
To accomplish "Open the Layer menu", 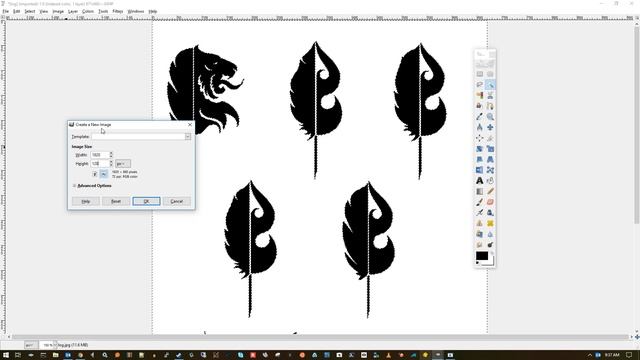I will [x=73, y=11].
